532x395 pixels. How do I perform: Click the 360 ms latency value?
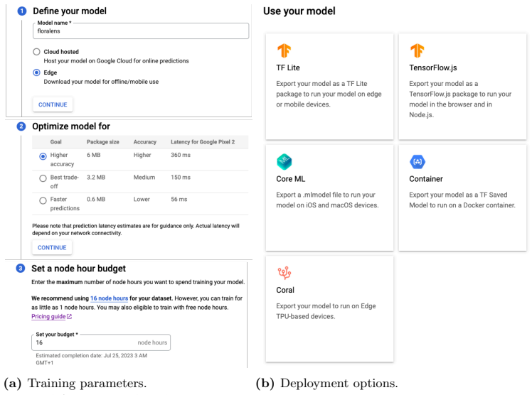(x=181, y=155)
